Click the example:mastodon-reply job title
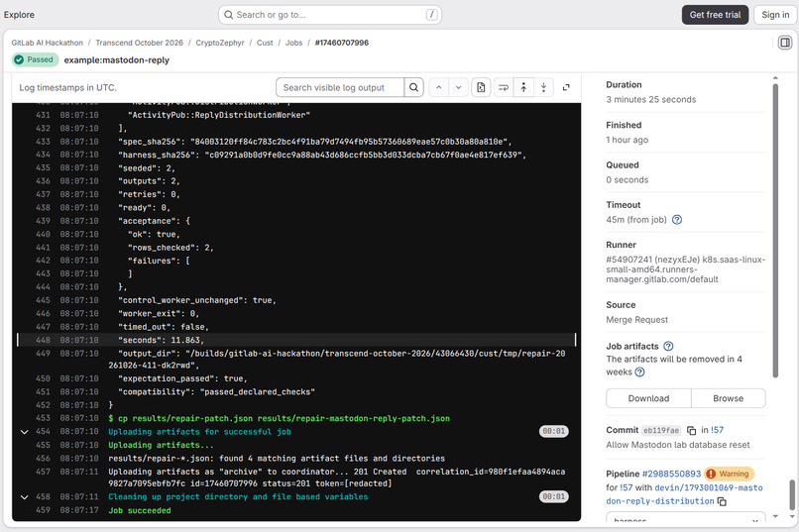Image resolution: width=799 pixels, height=532 pixels. point(117,60)
